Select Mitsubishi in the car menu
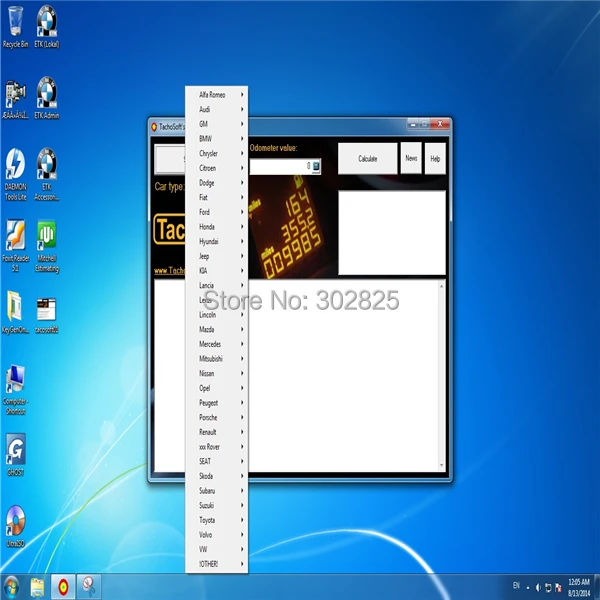This screenshot has width=600, height=600. (x=217, y=359)
